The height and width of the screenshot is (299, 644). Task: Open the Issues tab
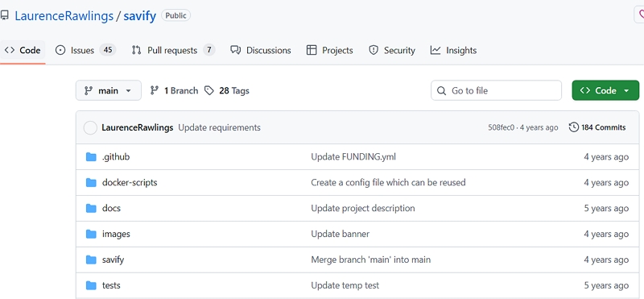(85, 50)
